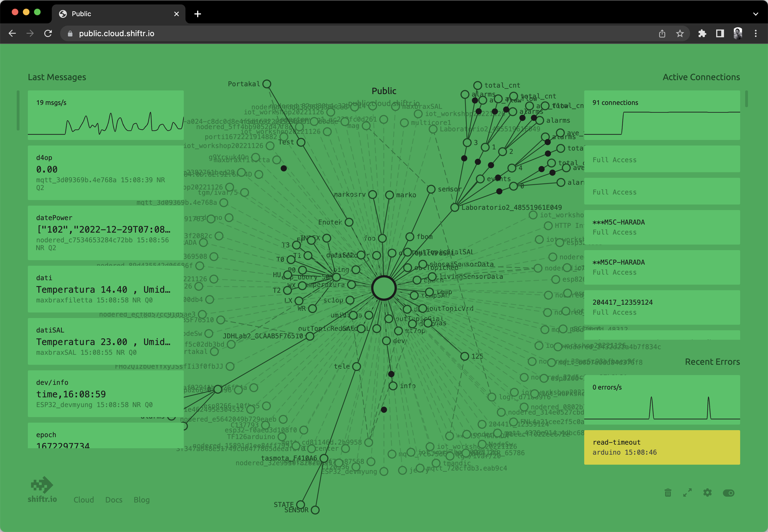Click the browser forward arrow

pyautogui.click(x=30, y=33)
